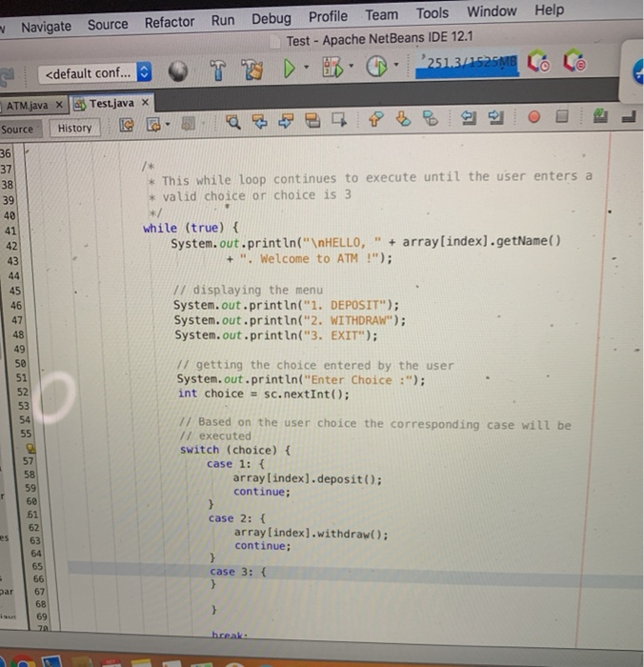Open the Source menu

(x=108, y=24)
